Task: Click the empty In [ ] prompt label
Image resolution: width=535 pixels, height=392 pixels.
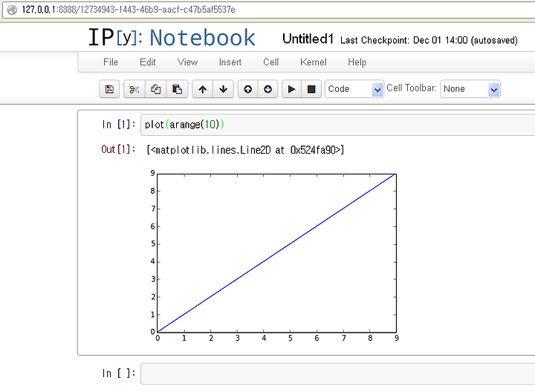Action: tap(118, 373)
